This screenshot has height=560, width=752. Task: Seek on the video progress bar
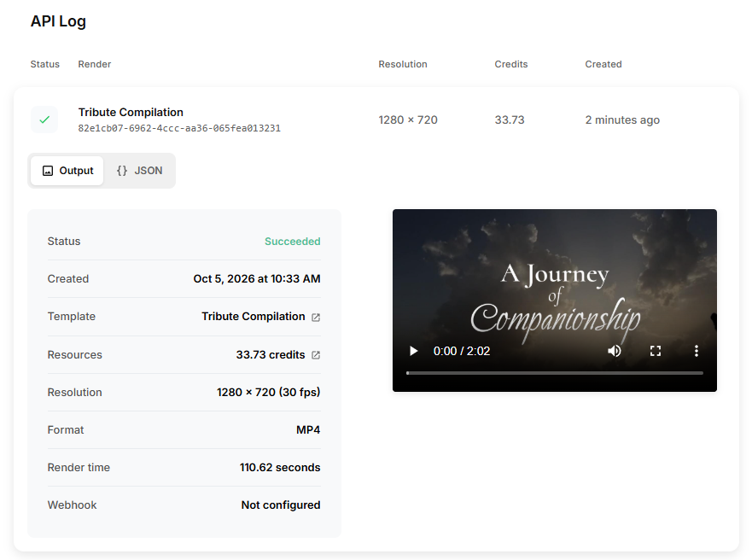point(555,372)
